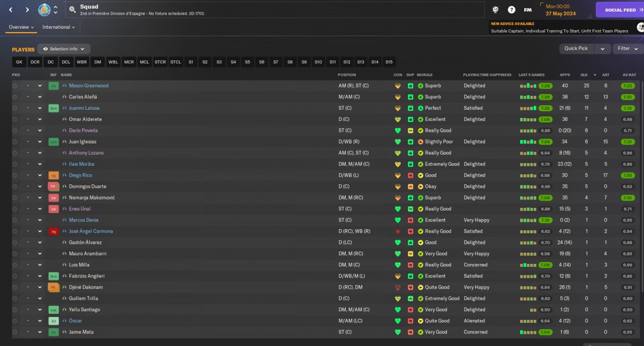
Task: Click the search magnifier icon
Action: tap(72, 10)
